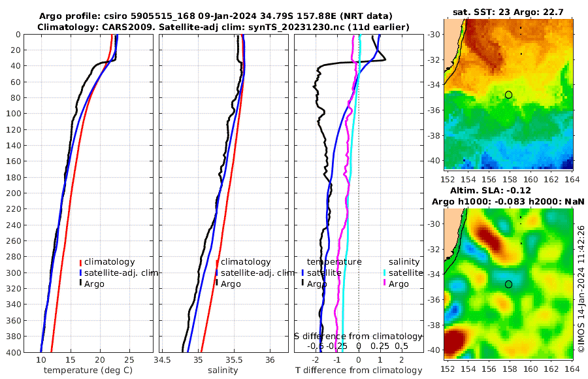
Task: Click the T difference tick label 1
Action: (380, 360)
